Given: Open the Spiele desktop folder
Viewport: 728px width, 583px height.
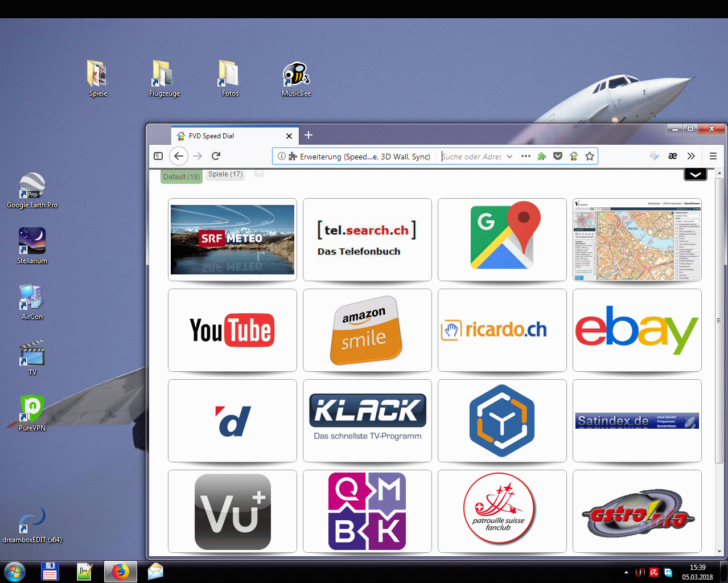Looking at the screenshot, I should pyautogui.click(x=98, y=79).
